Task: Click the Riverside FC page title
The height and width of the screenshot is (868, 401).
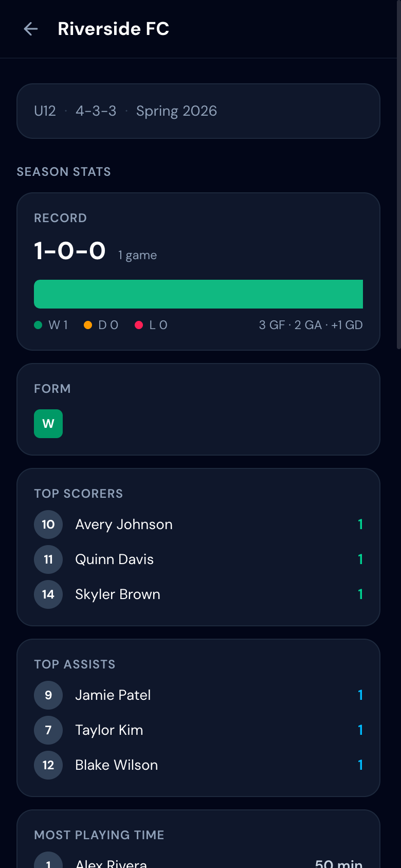Action: coord(114,29)
